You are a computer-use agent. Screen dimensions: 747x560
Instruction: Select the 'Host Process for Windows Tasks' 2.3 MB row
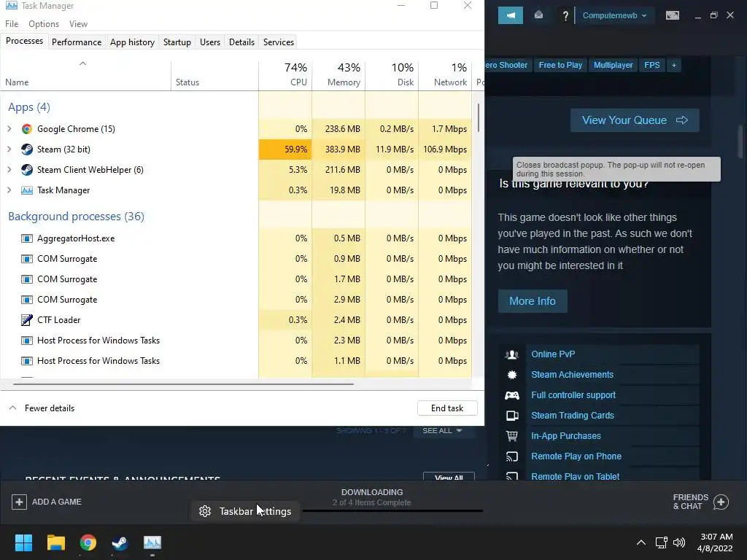click(237, 341)
